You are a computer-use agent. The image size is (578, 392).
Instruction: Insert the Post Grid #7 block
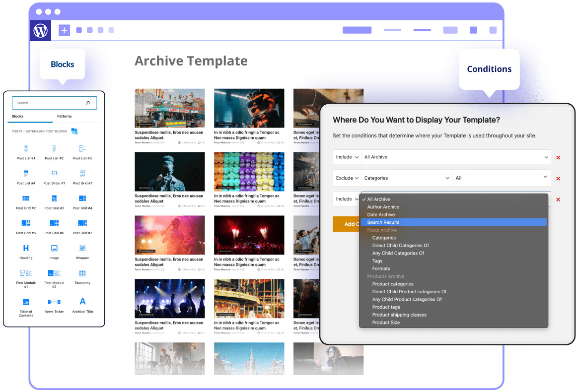[x=82, y=227]
